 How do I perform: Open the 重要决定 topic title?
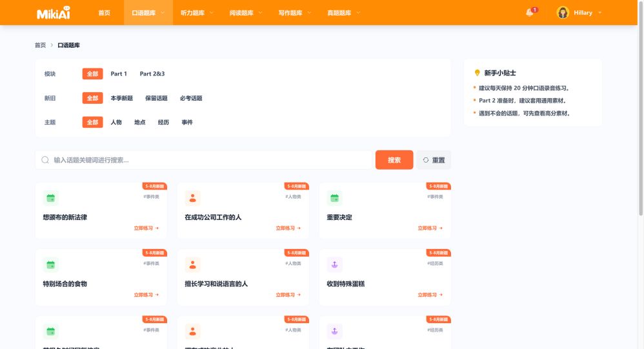339,217
